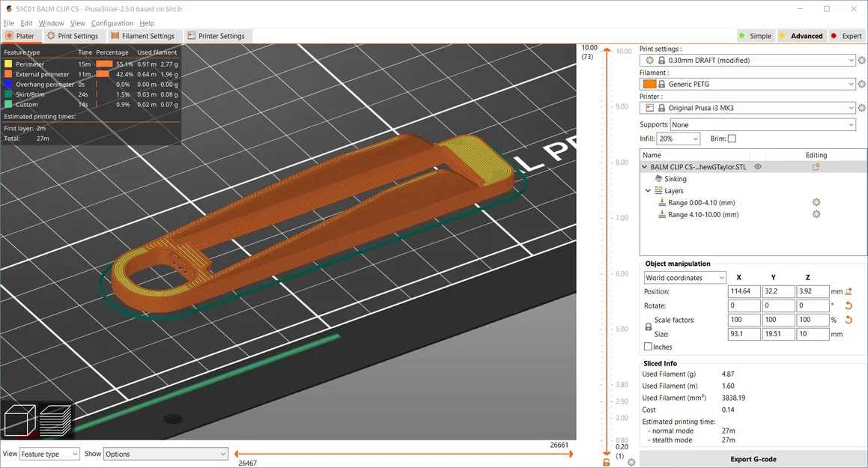Open the Edit menu
868x468 pixels.
tap(26, 23)
